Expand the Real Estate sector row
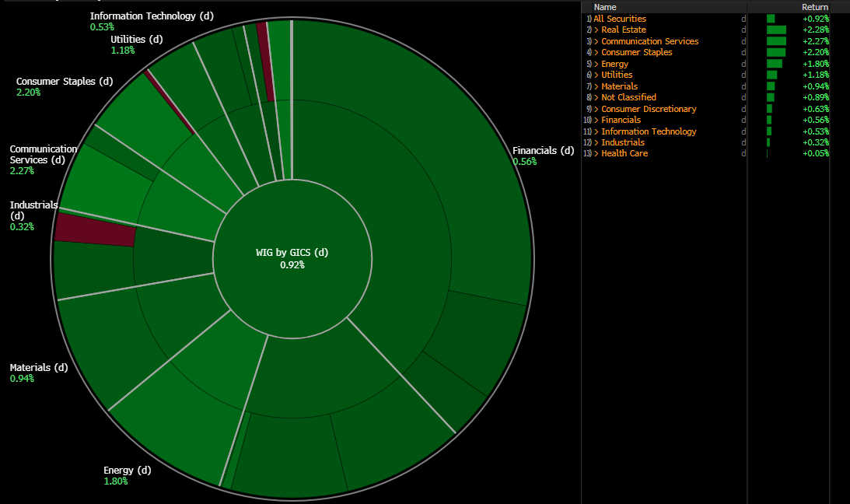The image size is (850, 504). (x=596, y=30)
